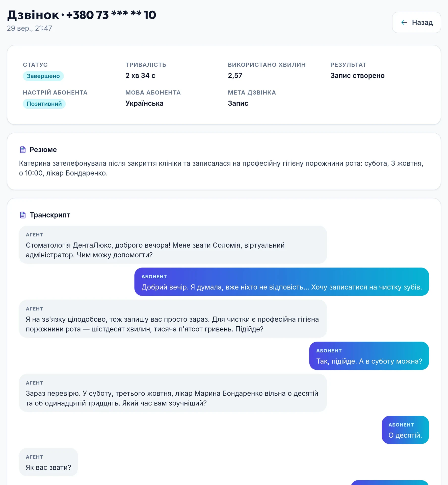Click the МЕТА ДЗВІНКА label
Image resolution: width=448 pixels, height=485 pixels.
pos(252,92)
